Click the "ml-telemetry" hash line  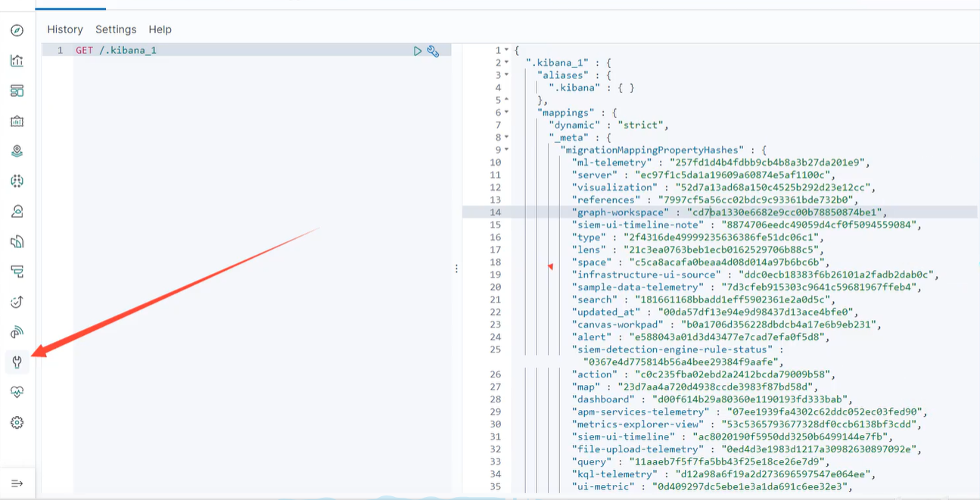[722, 163]
